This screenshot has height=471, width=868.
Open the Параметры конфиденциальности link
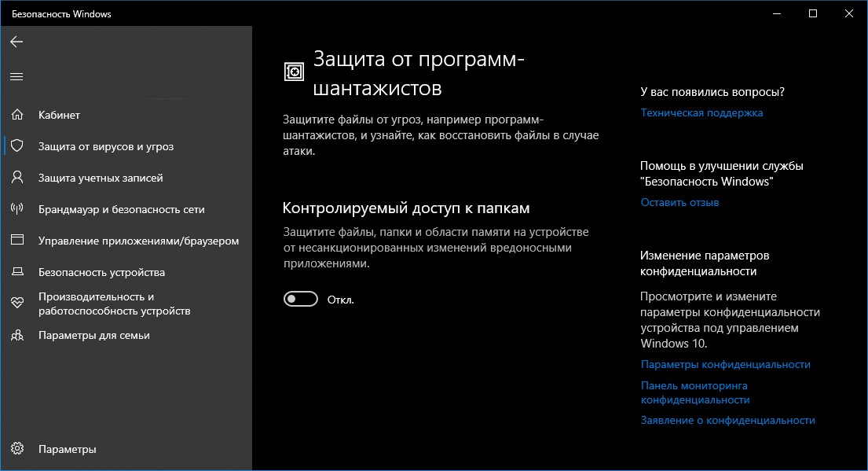point(725,364)
